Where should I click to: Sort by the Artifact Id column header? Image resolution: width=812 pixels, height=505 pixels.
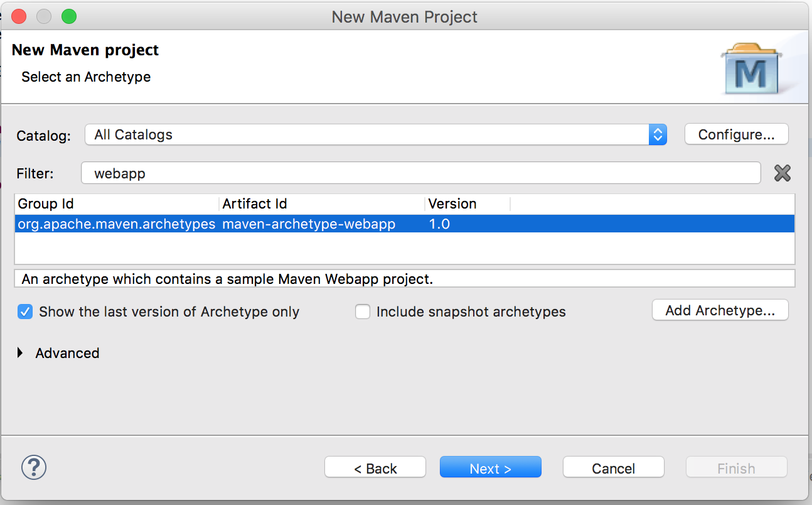click(x=322, y=204)
